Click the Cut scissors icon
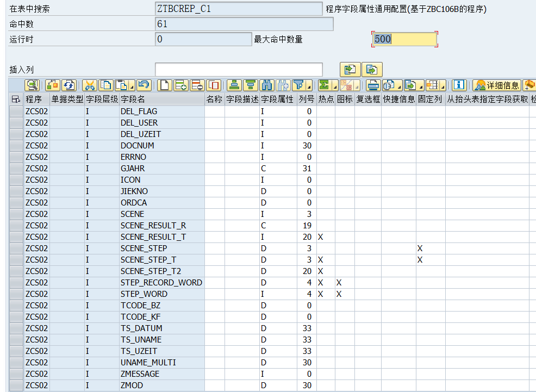The width and height of the screenshot is (536, 392). (90, 85)
